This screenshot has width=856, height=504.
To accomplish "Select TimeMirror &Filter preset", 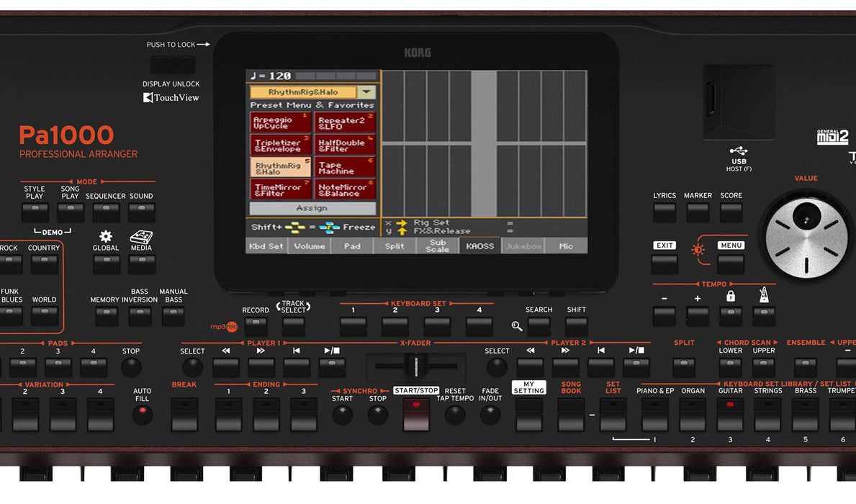I will [281, 190].
